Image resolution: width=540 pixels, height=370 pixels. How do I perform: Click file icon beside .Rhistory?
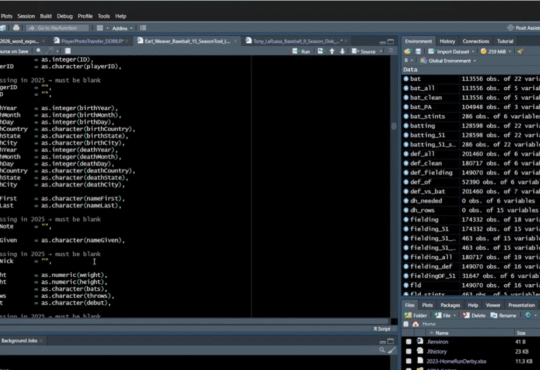click(420, 351)
